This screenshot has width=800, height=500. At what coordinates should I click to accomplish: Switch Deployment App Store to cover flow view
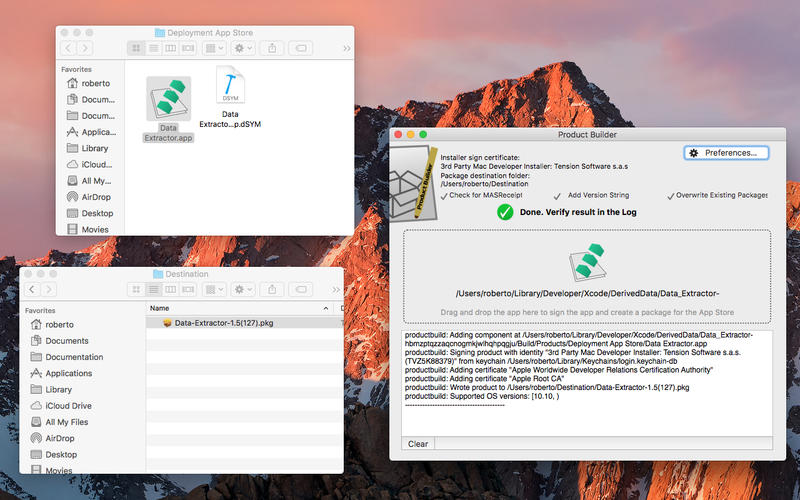(188, 48)
